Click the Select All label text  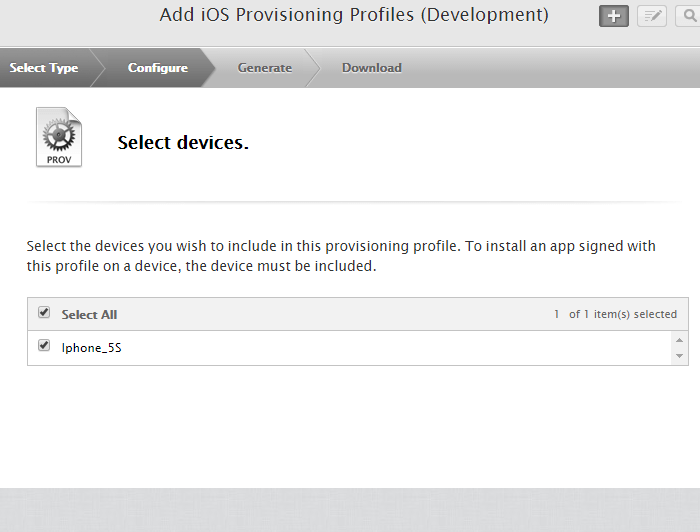coord(89,314)
